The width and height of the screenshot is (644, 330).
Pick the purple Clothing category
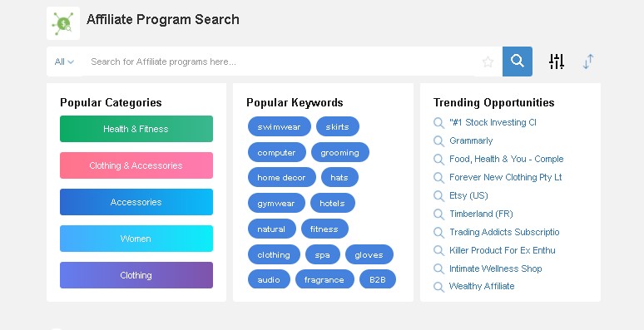point(136,275)
